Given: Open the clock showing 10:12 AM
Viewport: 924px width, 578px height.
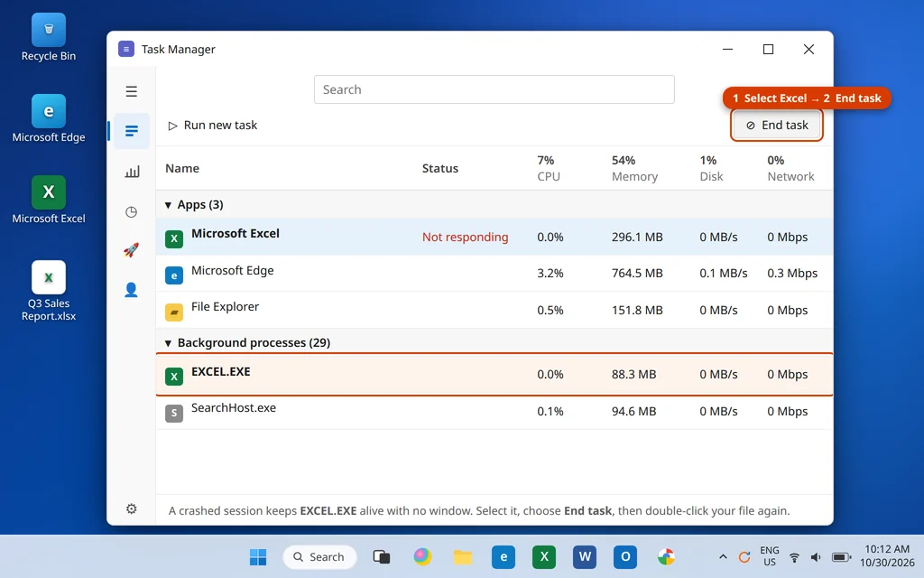Looking at the screenshot, I should point(887,556).
